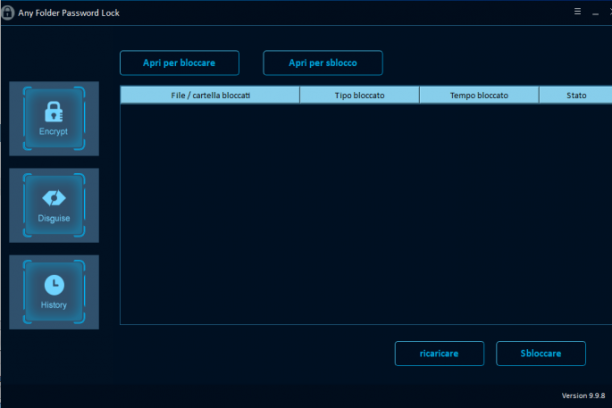The image size is (612, 408).
Task: Click the History label text
Action: tap(54, 305)
